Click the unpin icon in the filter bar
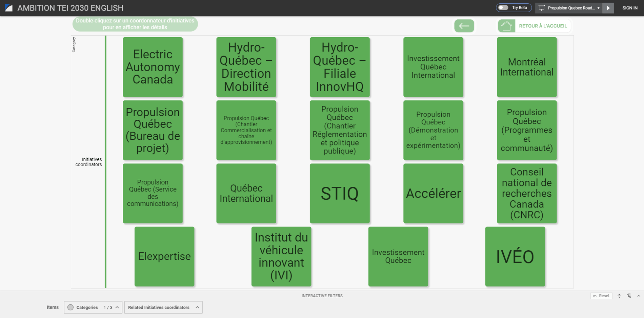Screen dimensions: 644x318 pos(629,296)
